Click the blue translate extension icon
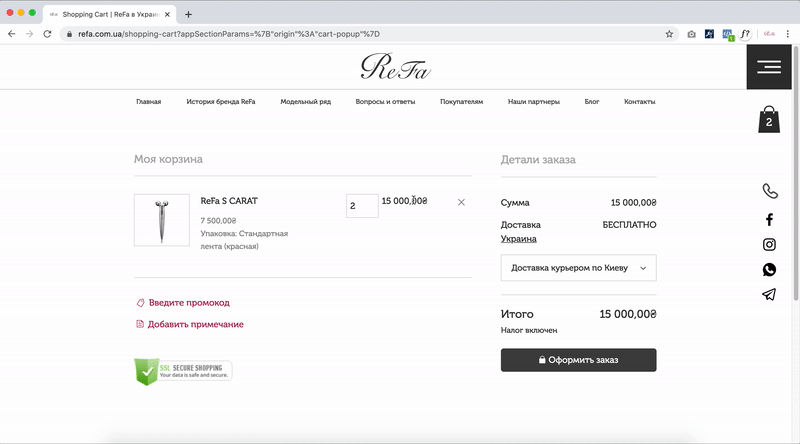The width and height of the screenshot is (800, 444). coord(728,34)
